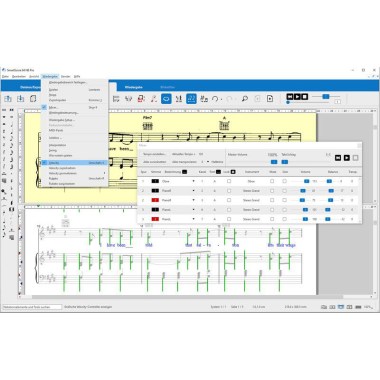Image resolution: width=380 pixels, height=380 pixels.
Task: Open the Oboe track name dropdown
Action: pyautogui.click(x=193, y=181)
